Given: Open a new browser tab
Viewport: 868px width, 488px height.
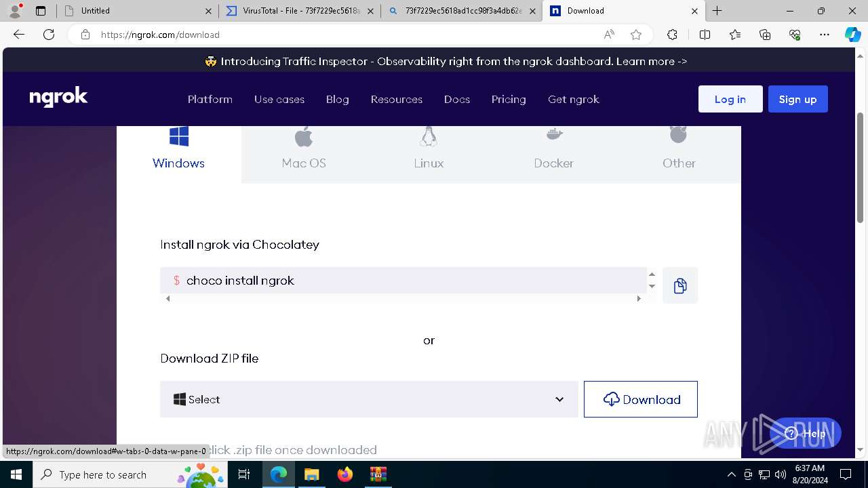Looking at the screenshot, I should click(717, 11).
